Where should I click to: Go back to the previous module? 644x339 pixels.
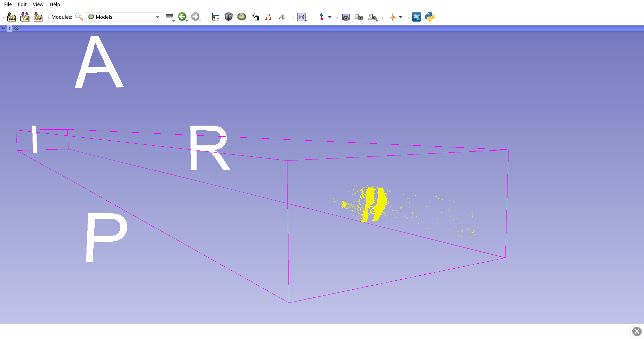tap(182, 17)
